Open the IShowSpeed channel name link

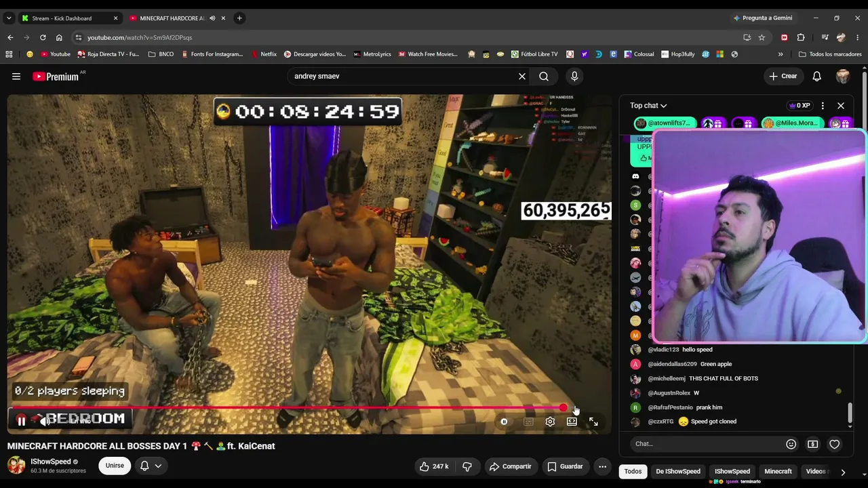(51, 462)
